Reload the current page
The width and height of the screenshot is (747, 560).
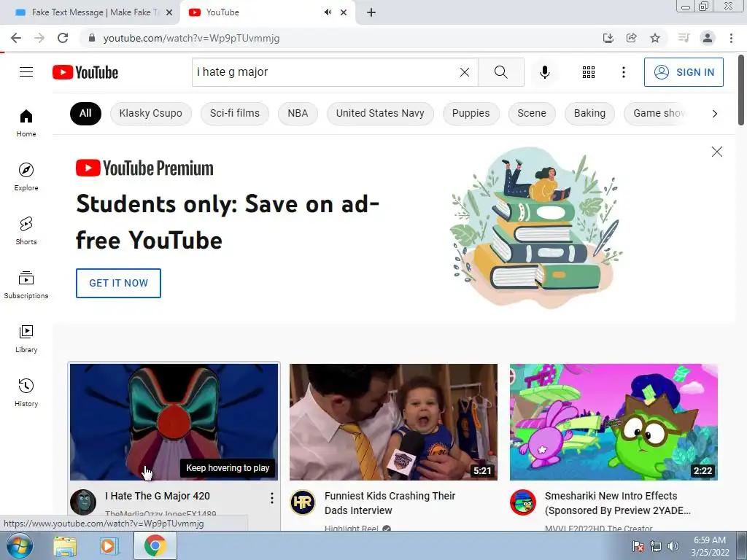click(x=63, y=38)
